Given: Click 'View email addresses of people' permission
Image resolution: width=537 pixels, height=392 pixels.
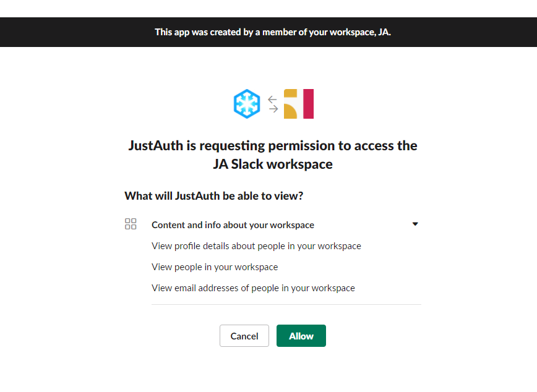Looking at the screenshot, I should [x=253, y=288].
